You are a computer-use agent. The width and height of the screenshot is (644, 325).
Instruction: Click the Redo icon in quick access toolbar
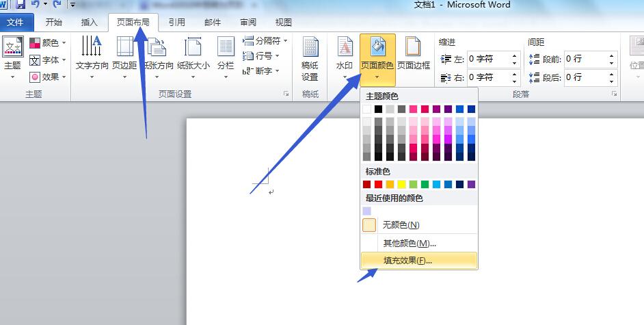click(x=57, y=5)
